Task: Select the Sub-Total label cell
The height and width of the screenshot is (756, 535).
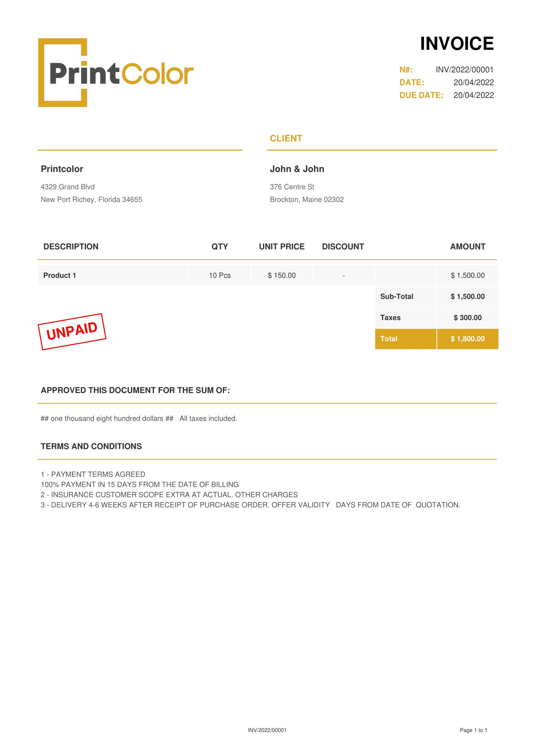Action: click(x=406, y=297)
